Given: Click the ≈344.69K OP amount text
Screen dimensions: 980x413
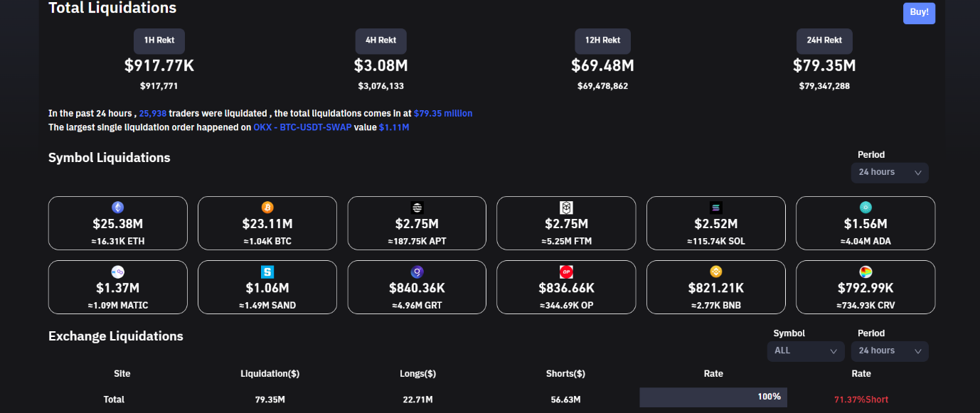Looking at the screenshot, I should (x=566, y=305).
